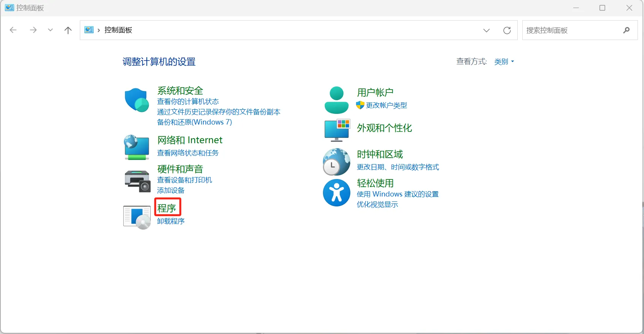Open recent locations dropdown arrow
Screen dimensions: 644x334
click(50, 30)
